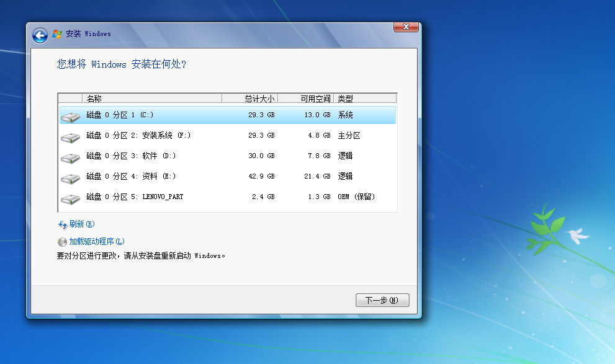Click the drive icon for LENOVO_PART partition
This screenshot has height=364, width=615.
(71, 198)
